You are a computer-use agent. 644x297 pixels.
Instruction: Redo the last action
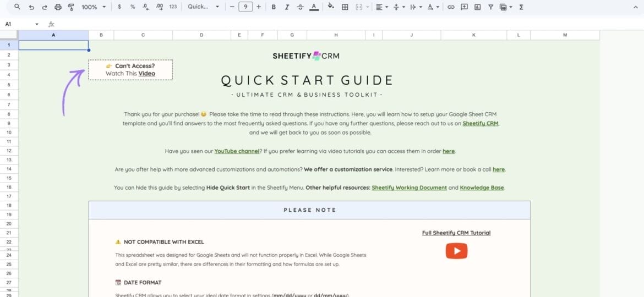tap(45, 7)
